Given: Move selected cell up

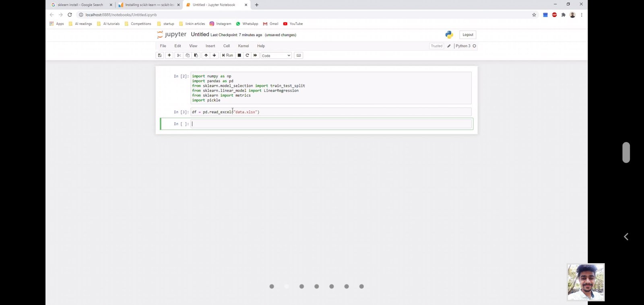Looking at the screenshot, I should point(206,56).
